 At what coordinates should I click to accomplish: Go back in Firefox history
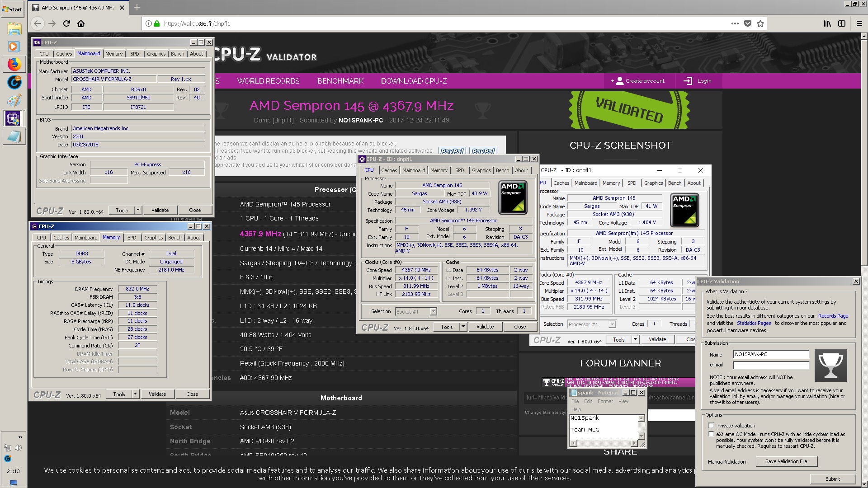pos(38,23)
